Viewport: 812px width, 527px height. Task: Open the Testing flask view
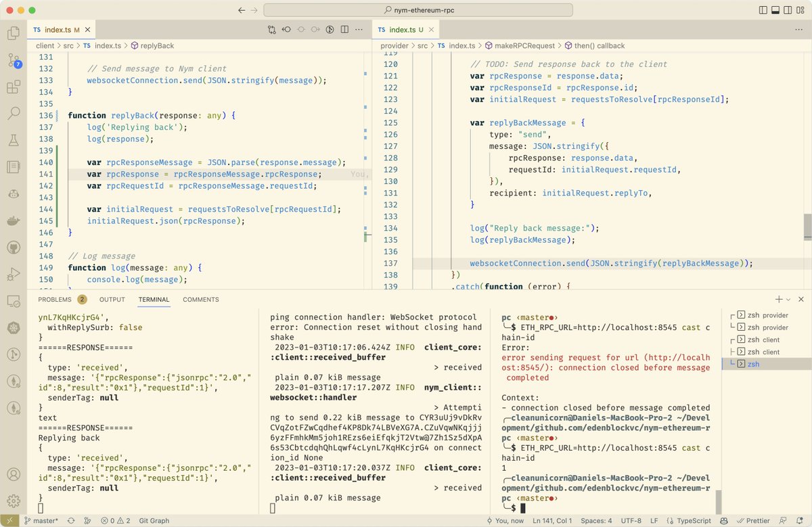pyautogui.click(x=13, y=140)
